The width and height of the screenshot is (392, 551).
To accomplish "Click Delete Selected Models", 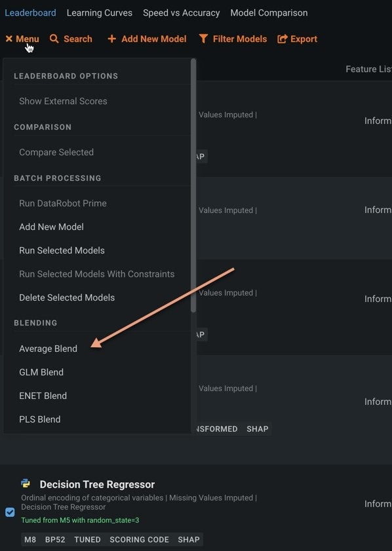I will (x=67, y=297).
